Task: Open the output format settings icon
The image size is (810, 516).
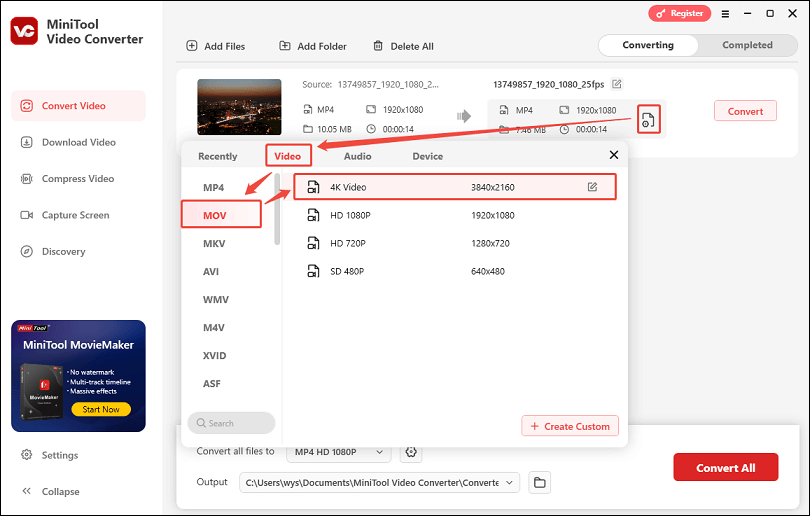Action: [648, 119]
